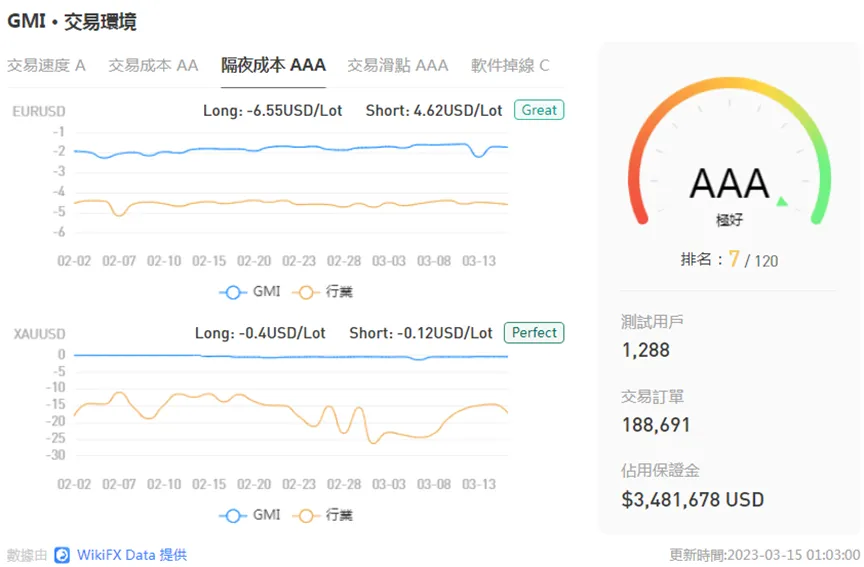Toggle GMI series in XAUUSD chart legend
Viewport: 864px width, 567px height.
tap(250, 515)
